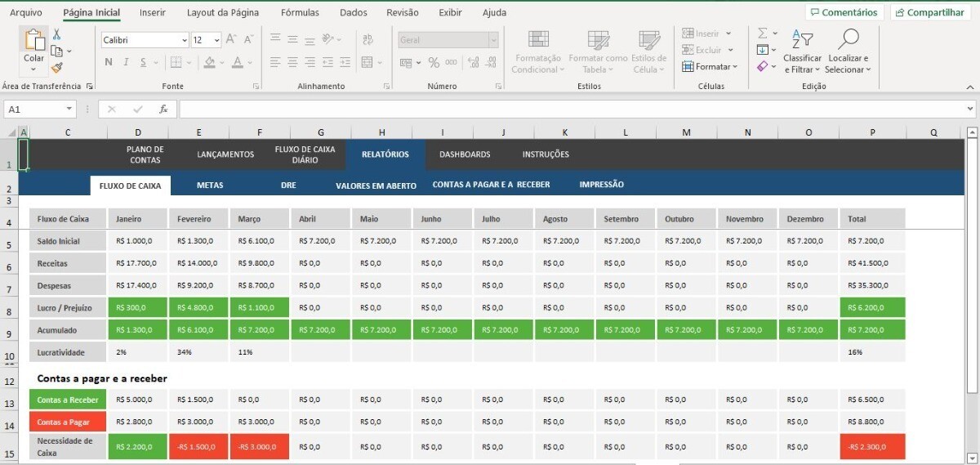The image size is (980, 465).
Task: Go to the DASHBOARDS sheet link
Action: 465,154
